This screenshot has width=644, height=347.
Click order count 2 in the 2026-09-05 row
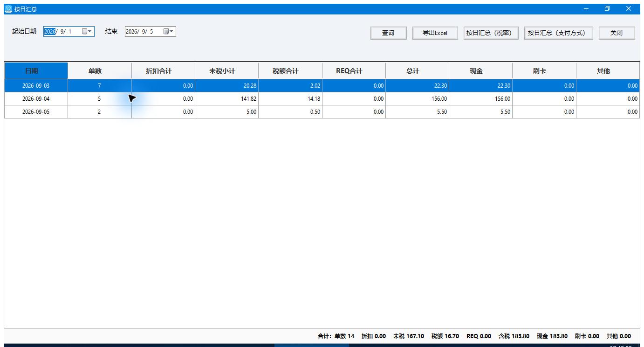tap(100, 112)
